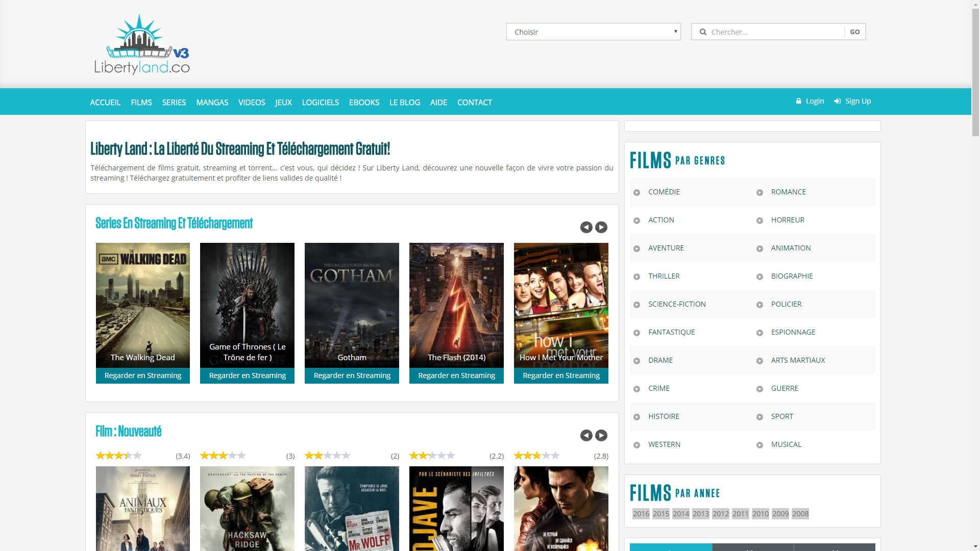Screen dimensions: 980x551
Task: Select the ACTION genre icon
Action: coord(636,220)
